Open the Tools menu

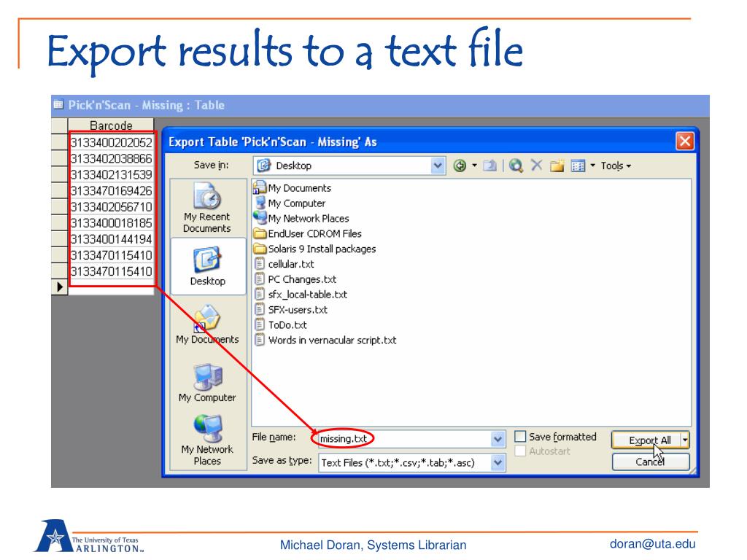coord(616,166)
